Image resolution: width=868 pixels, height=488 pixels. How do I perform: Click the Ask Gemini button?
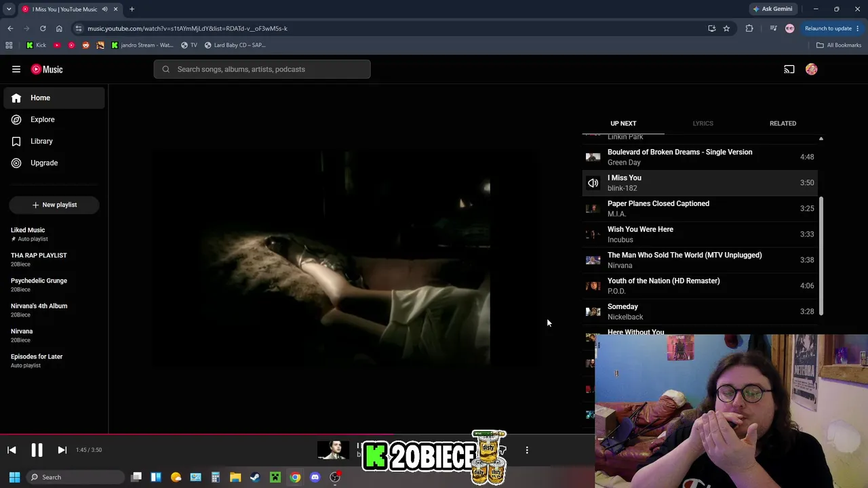click(x=772, y=9)
